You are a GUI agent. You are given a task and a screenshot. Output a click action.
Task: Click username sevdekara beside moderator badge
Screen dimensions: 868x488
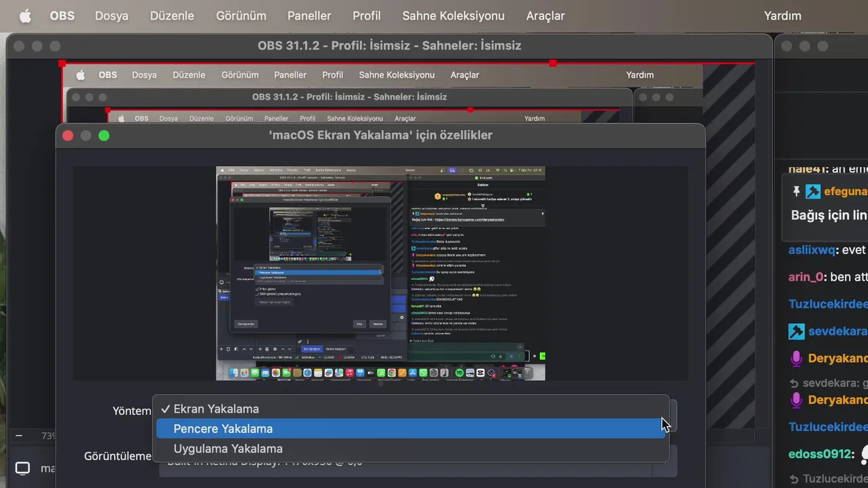pos(837,331)
